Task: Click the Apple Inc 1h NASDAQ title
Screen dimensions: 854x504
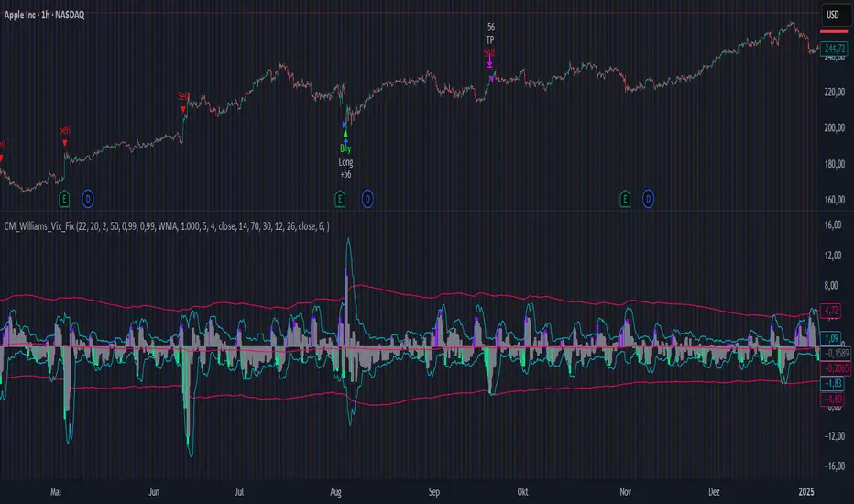Action: (44, 15)
